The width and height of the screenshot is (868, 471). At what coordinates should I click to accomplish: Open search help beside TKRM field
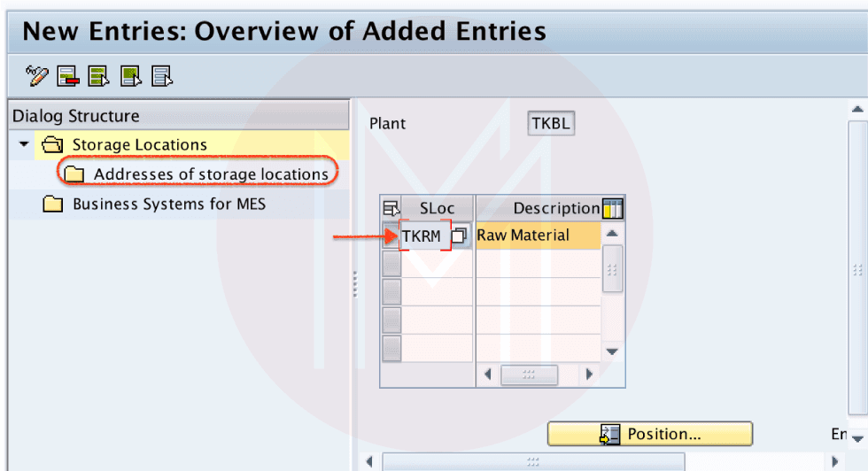[459, 236]
